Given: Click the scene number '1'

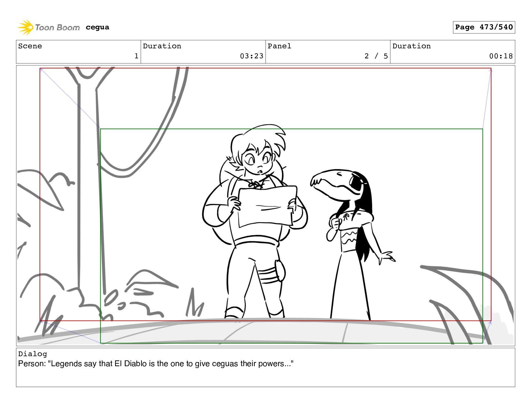Looking at the screenshot, I should pos(136,56).
